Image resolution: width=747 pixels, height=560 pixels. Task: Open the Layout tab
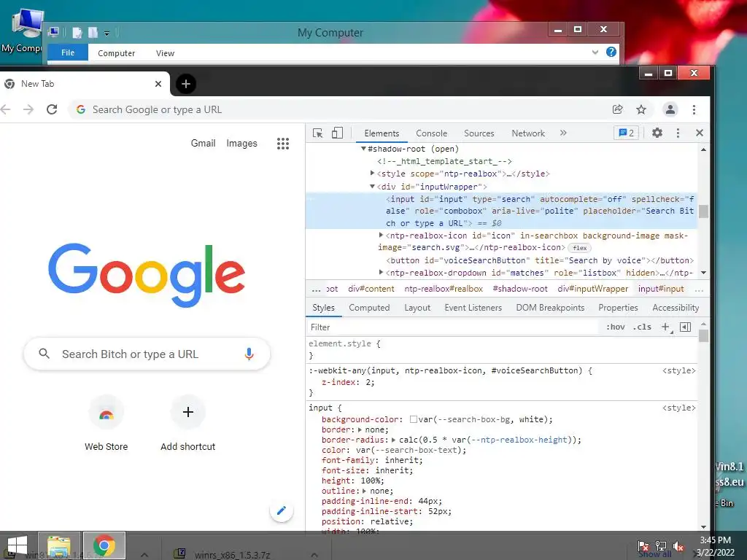[417, 308]
